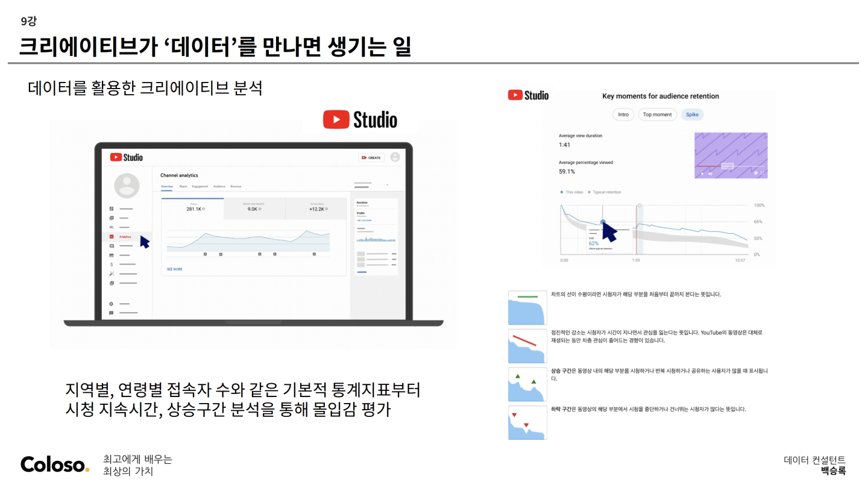Click the Subtitles icon in Studio sidebar
The height and width of the screenshot is (488, 868).
coord(111,255)
